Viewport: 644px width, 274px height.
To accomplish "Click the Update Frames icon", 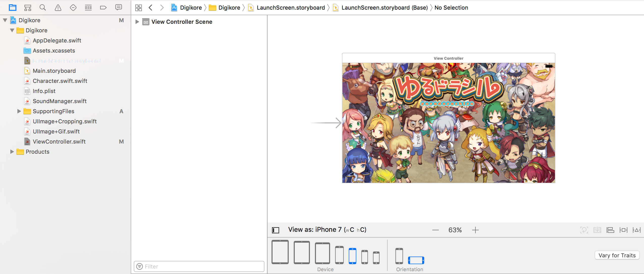I will (x=584, y=230).
